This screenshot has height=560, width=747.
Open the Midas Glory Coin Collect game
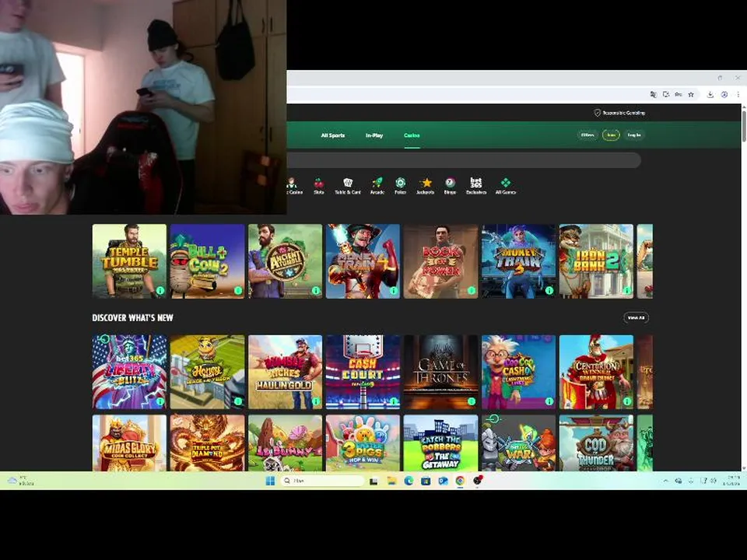129,443
